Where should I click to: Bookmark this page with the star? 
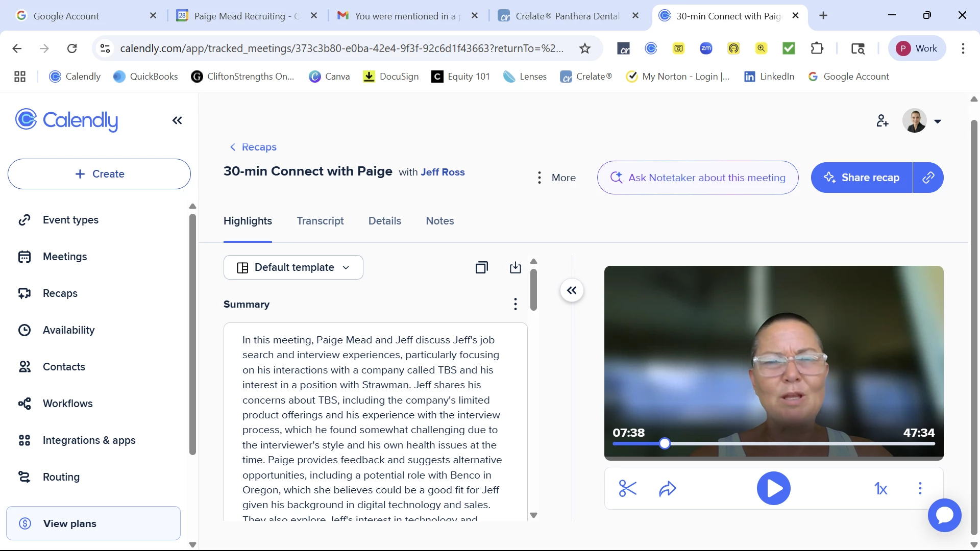coord(585,48)
